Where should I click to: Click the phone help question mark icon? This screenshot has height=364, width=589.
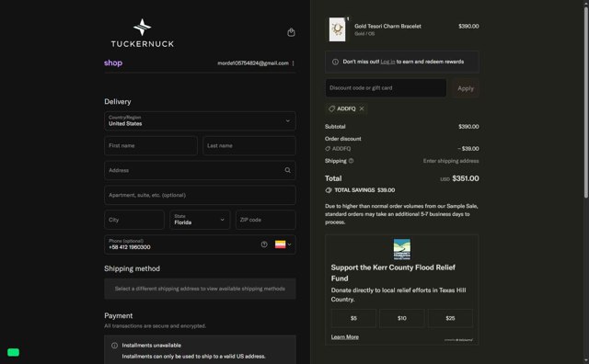click(x=264, y=245)
